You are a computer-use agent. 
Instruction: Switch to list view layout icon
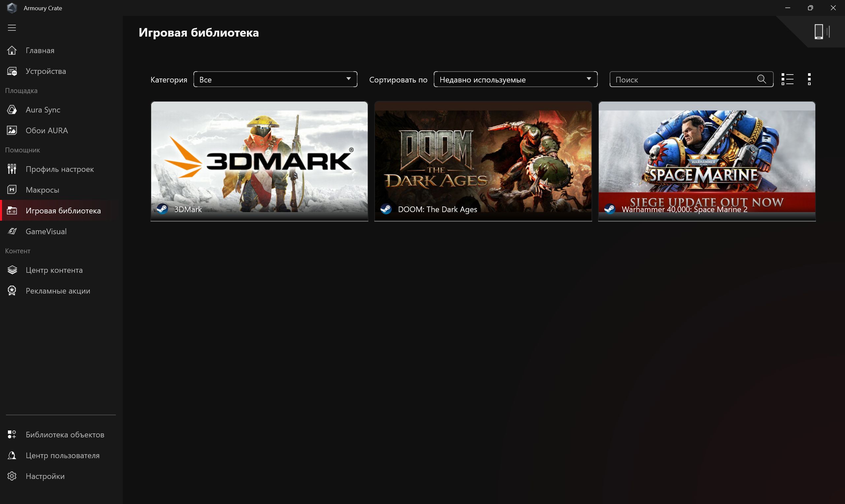pos(787,79)
